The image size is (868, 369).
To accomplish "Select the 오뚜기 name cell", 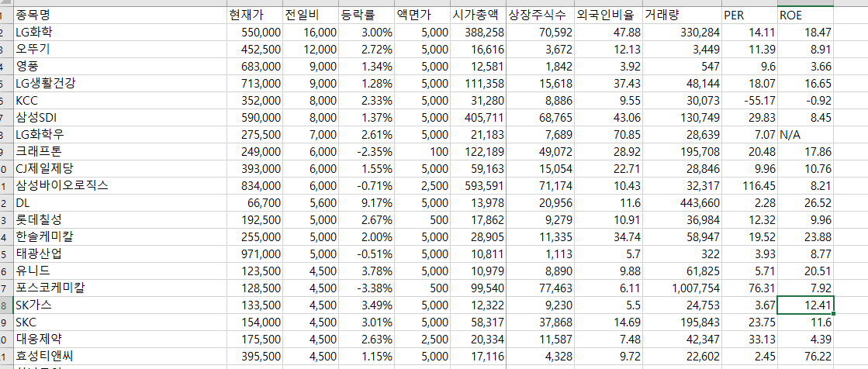I will 119,50.
